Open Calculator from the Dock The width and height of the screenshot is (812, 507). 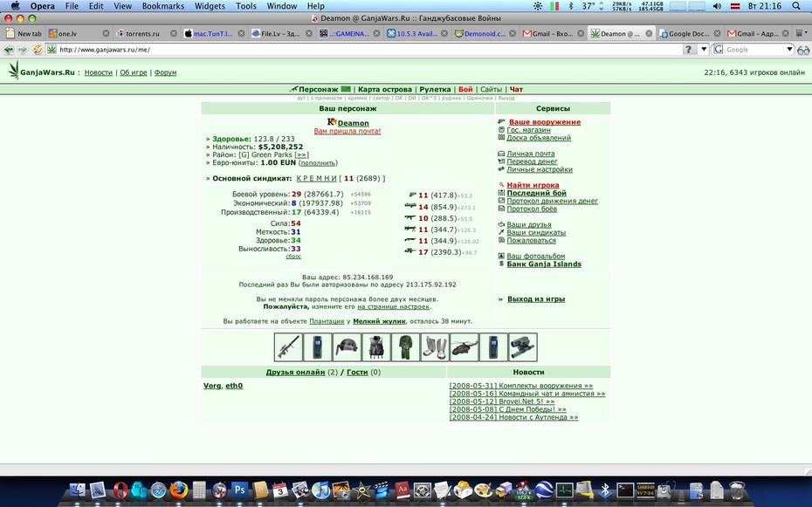(199, 490)
